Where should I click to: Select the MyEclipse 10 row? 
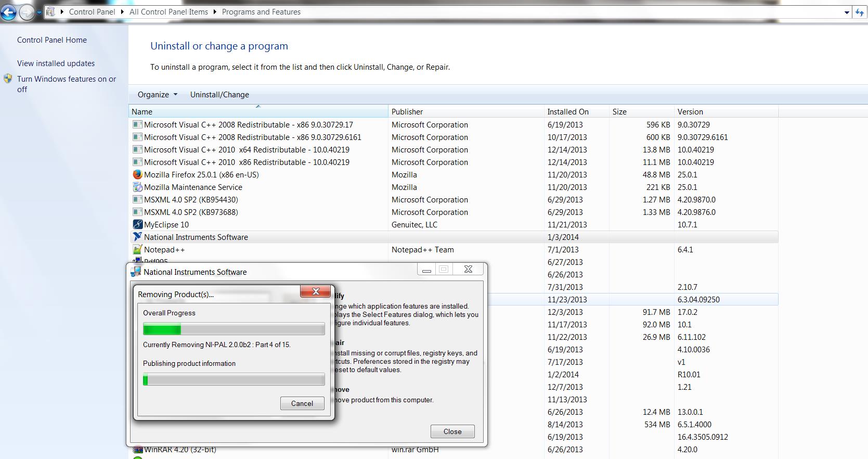click(x=454, y=225)
